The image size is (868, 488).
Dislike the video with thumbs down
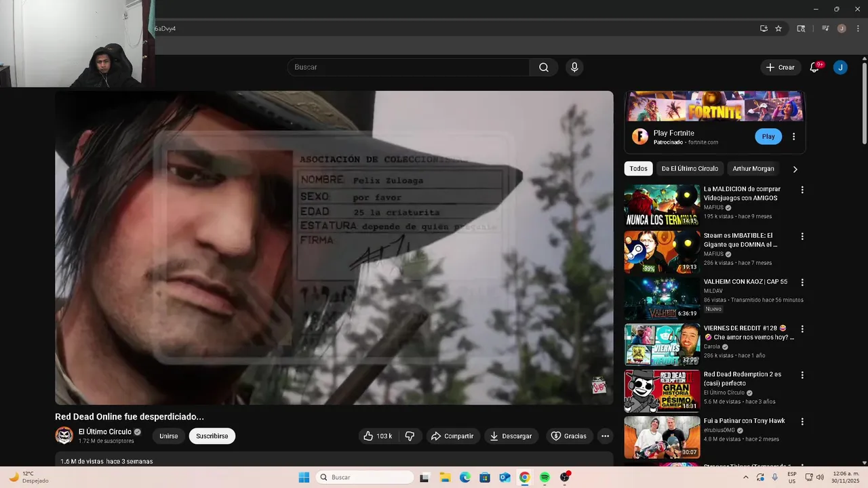(410, 436)
